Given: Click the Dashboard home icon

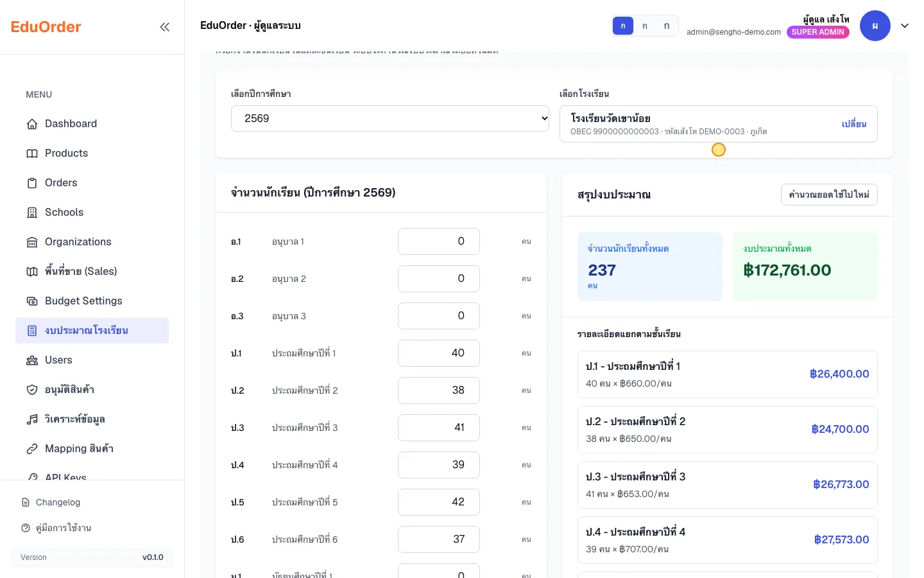Looking at the screenshot, I should click(32, 124).
